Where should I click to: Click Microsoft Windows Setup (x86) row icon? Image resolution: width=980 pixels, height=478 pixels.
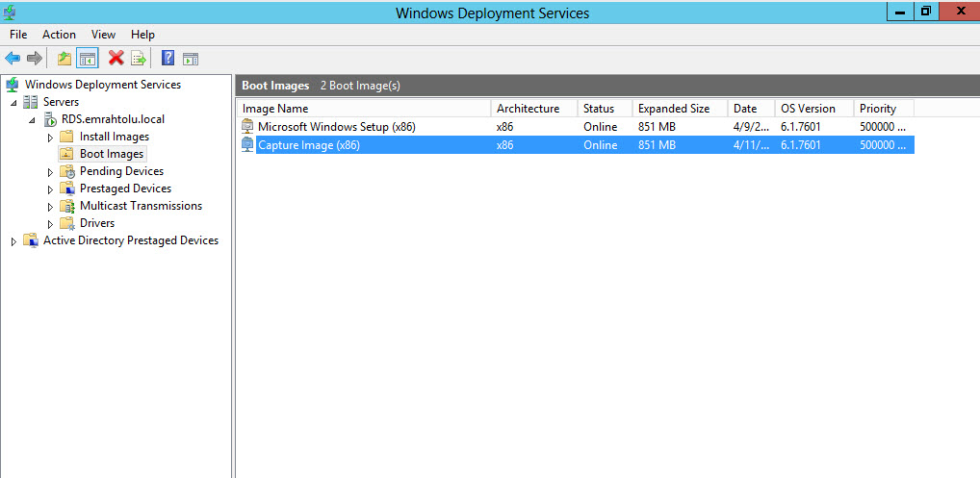[248, 127]
